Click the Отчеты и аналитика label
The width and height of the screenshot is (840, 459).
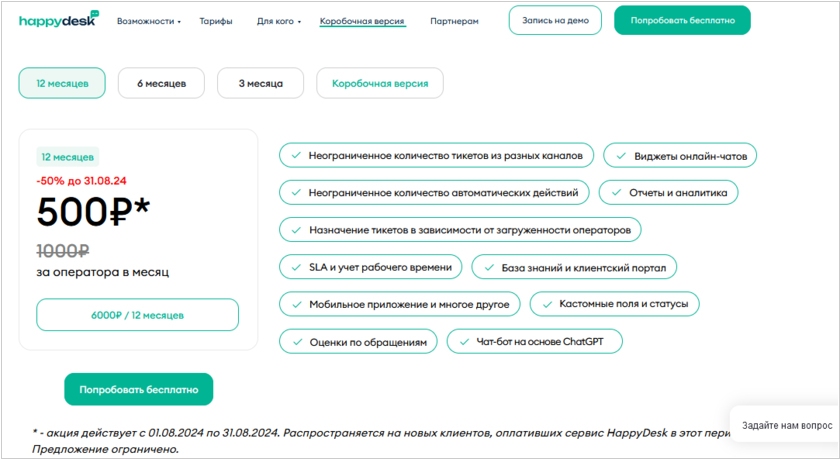(678, 193)
